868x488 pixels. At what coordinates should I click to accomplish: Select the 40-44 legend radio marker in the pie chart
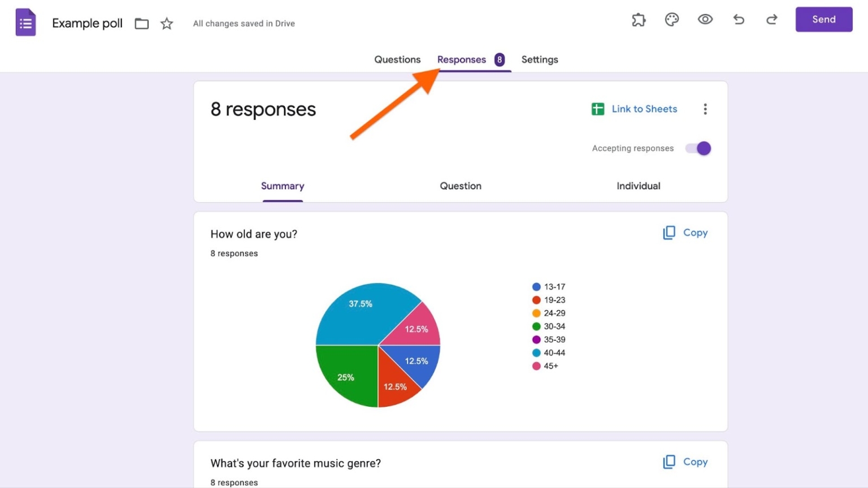tap(536, 352)
